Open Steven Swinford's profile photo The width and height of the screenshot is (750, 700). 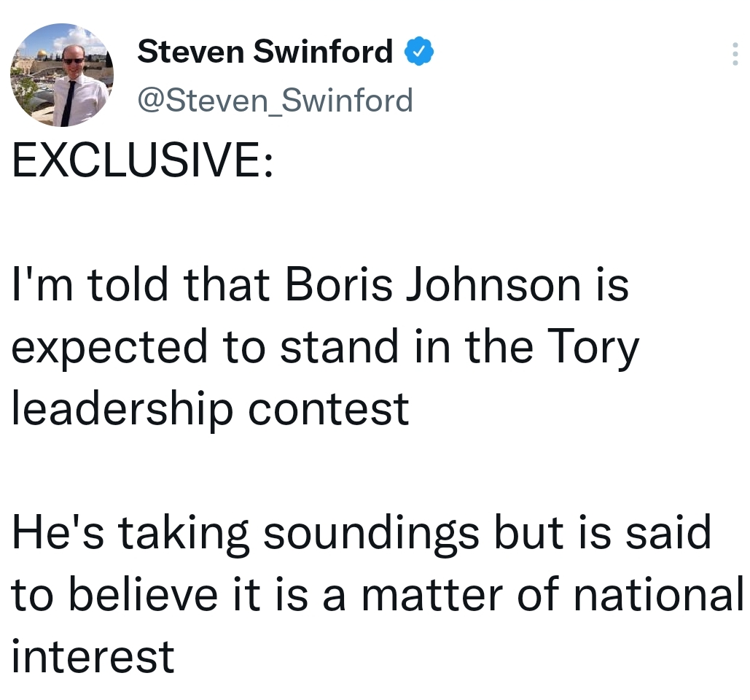coord(60,75)
